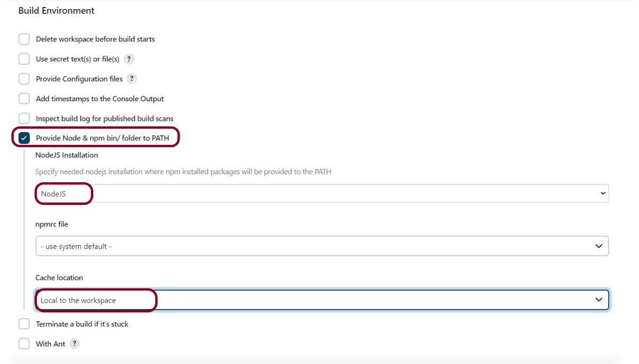Enable 'Add timestamps to the Console Output'
The height and width of the screenshot is (364, 639).
pos(24,99)
